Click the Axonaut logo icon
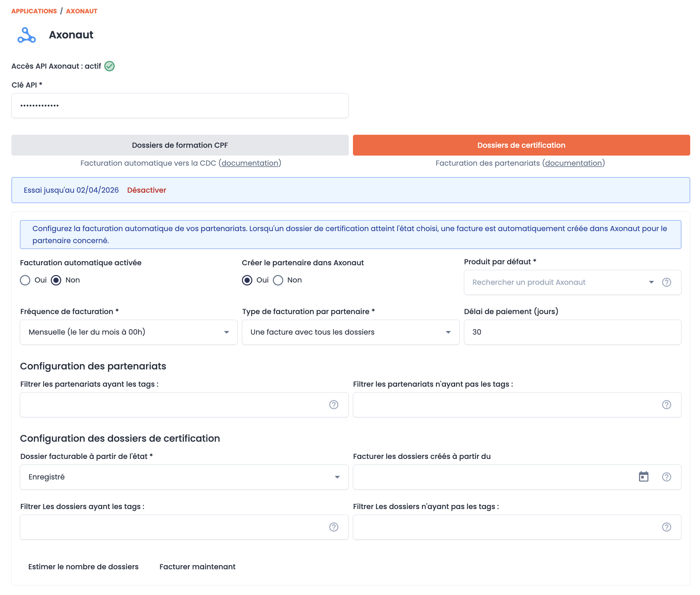The height and width of the screenshot is (595, 700). point(26,35)
